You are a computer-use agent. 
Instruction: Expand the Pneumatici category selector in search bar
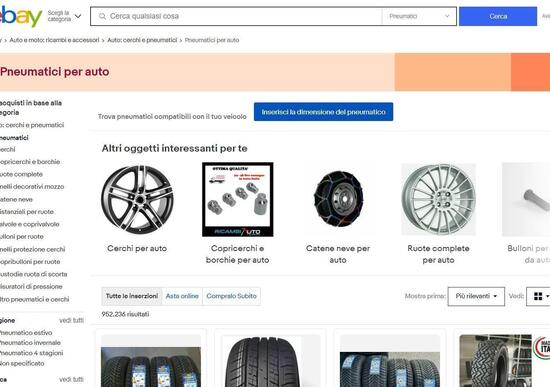(419, 16)
